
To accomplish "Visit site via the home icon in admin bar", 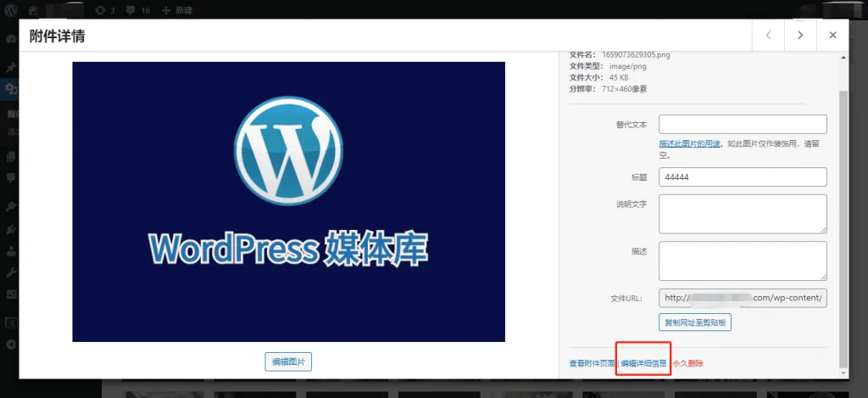I will pyautogui.click(x=33, y=10).
